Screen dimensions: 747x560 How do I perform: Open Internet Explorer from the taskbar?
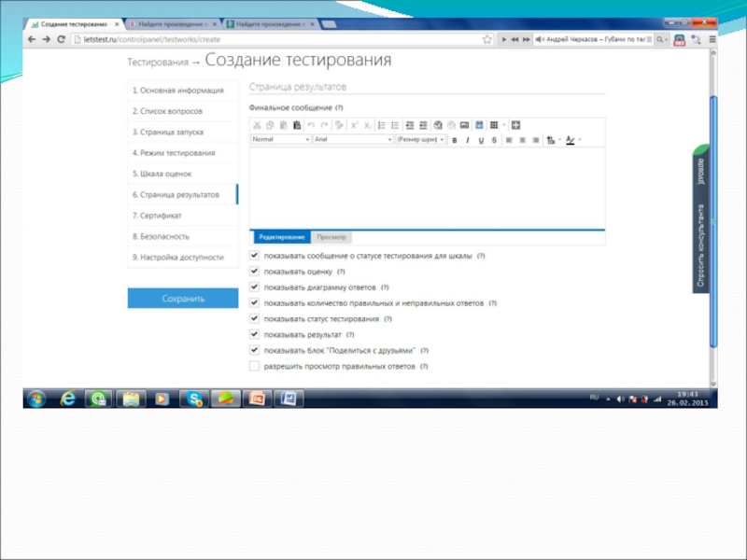[x=67, y=399]
